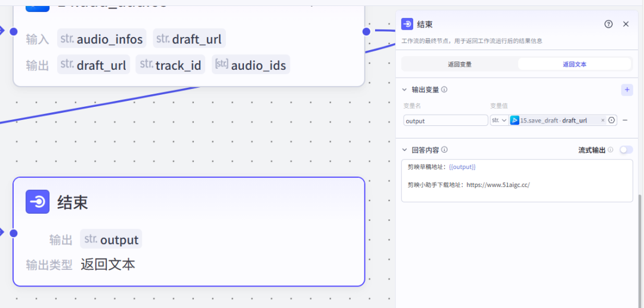Click https://www.51aigc.cc/ in answer text

498,185
